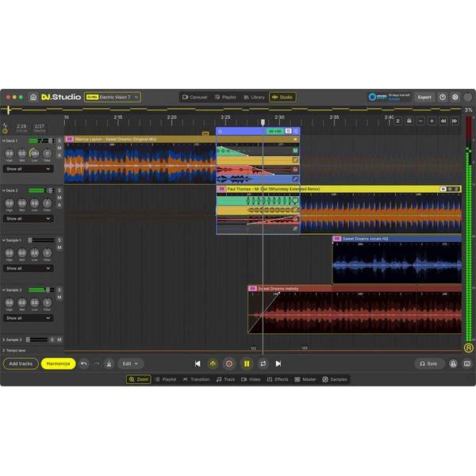Undo the last action

(84, 363)
